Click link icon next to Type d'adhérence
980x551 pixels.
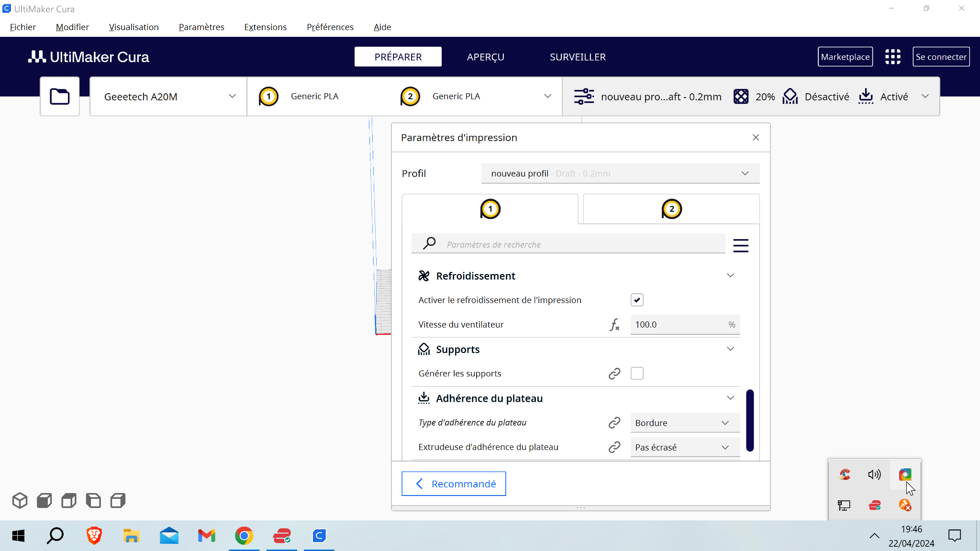pyautogui.click(x=614, y=423)
